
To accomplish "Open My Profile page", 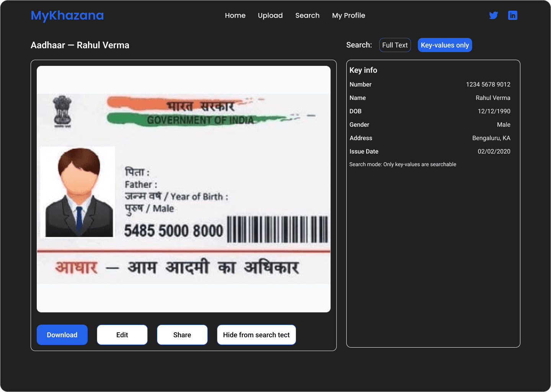I will tap(349, 15).
